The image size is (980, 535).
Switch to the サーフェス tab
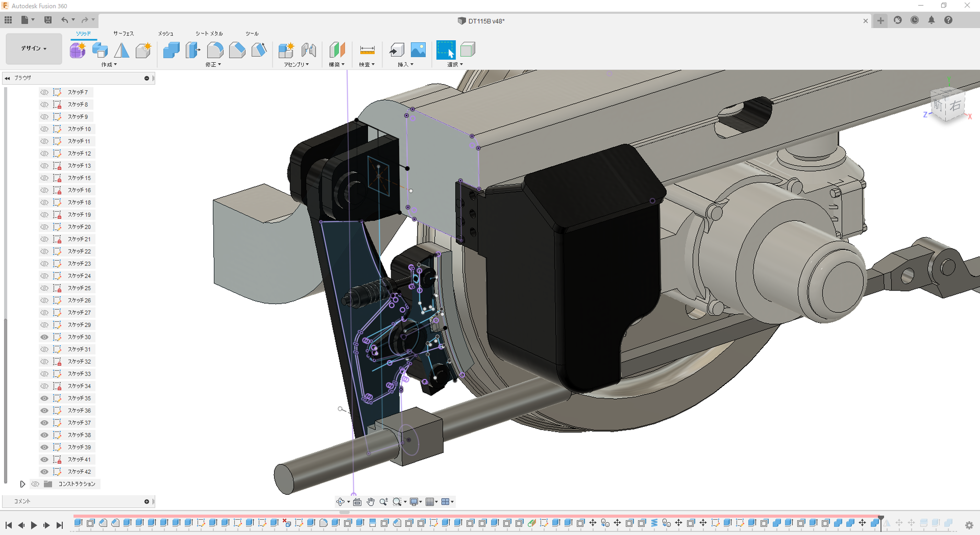pos(123,33)
